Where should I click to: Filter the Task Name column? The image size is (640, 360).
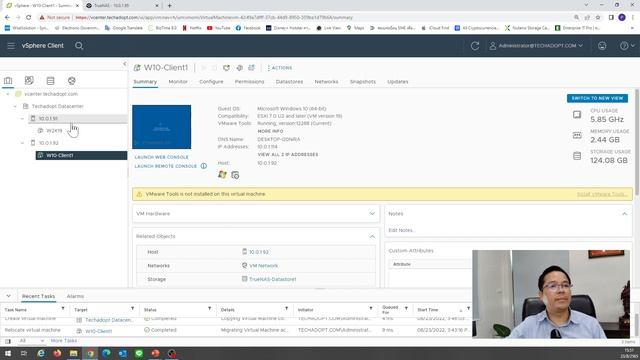(63, 309)
